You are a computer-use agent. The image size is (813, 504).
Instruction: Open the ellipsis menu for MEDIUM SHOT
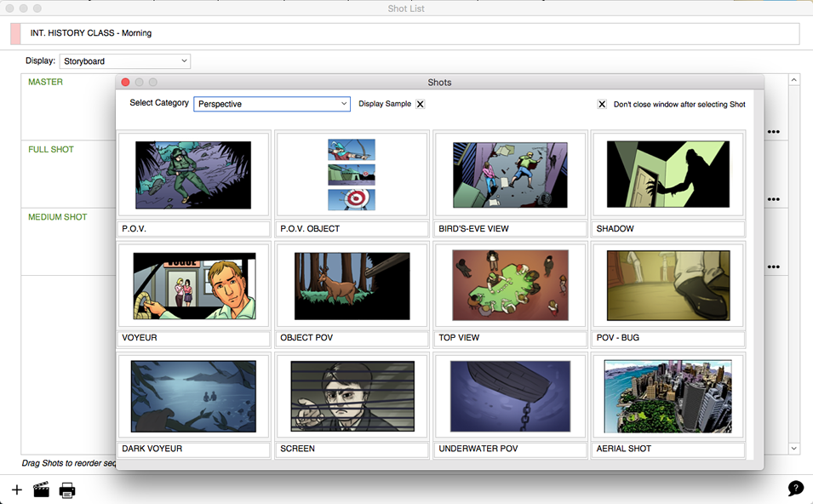coord(775,266)
